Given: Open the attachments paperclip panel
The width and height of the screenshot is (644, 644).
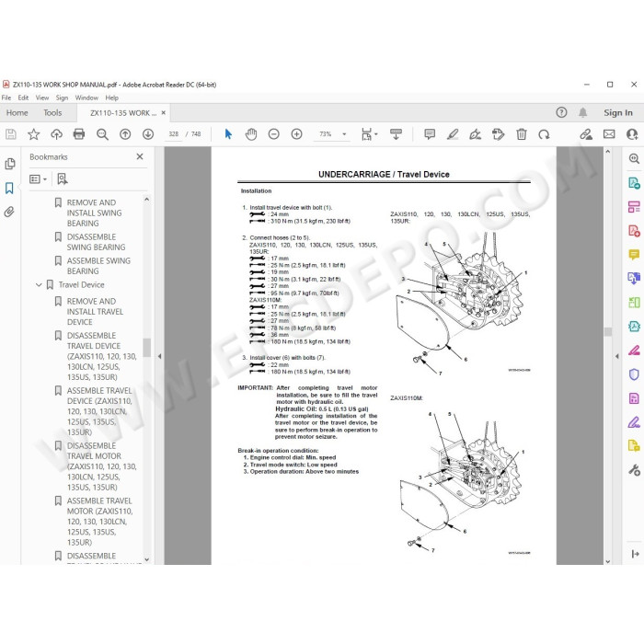Looking at the screenshot, I should click(9, 212).
